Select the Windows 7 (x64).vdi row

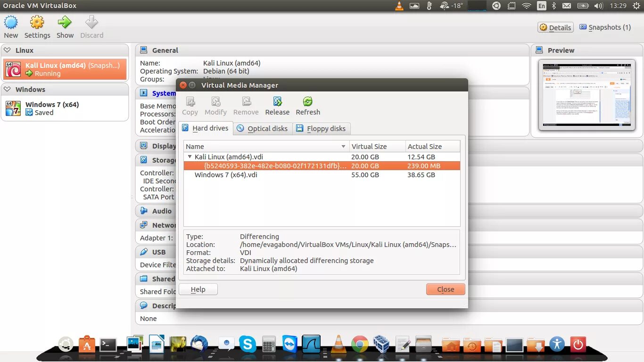pos(322,175)
